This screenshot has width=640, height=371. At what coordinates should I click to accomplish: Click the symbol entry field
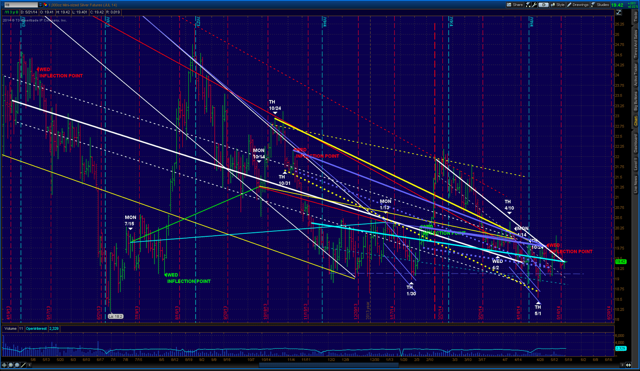[21, 5]
